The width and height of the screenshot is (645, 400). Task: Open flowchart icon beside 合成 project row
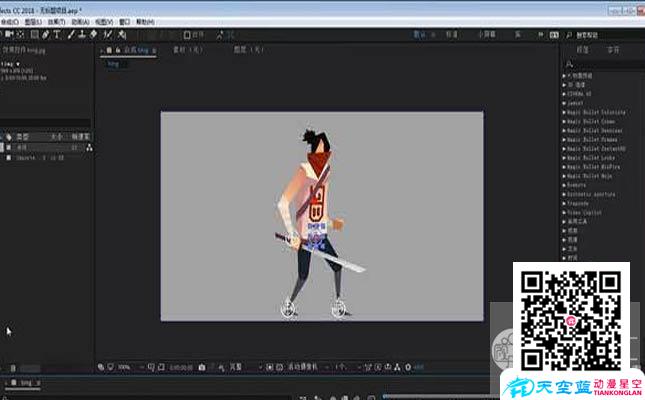coord(89,148)
